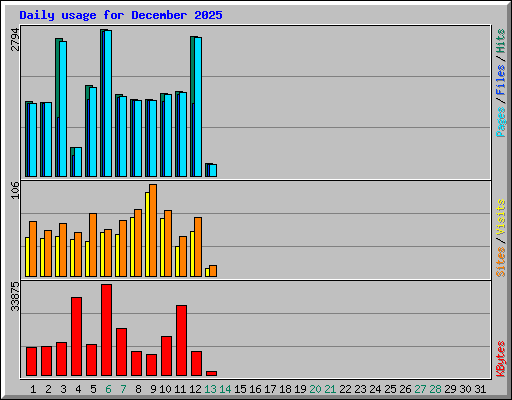Select the cyan Pages bar for day 1
512x400 pixels.
click(33, 140)
